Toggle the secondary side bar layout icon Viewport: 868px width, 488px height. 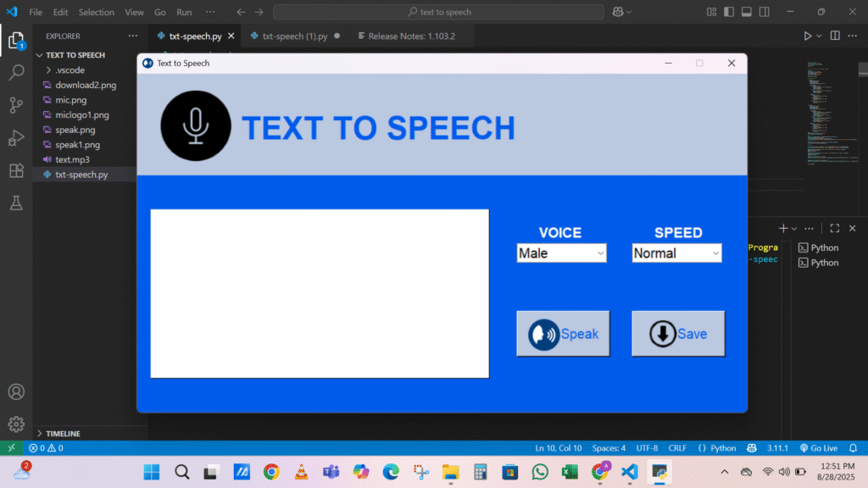(765, 12)
